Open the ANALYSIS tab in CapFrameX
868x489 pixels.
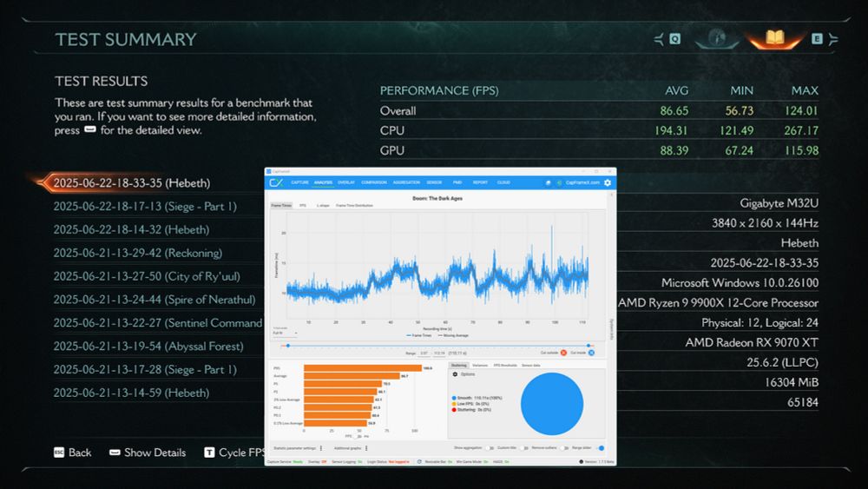323,182
